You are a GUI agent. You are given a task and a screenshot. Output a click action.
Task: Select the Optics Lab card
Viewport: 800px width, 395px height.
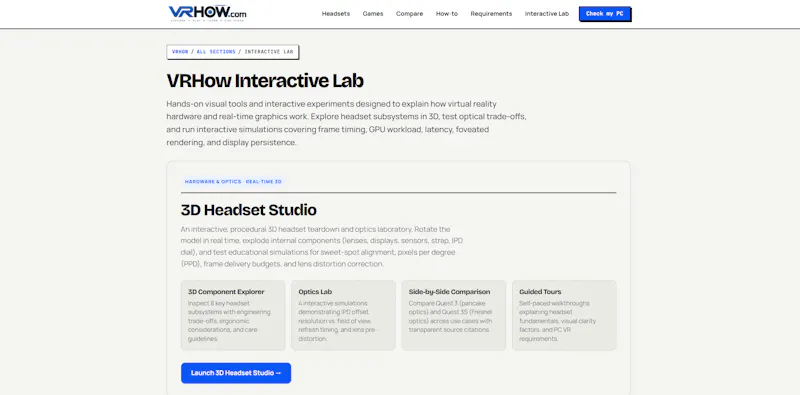(x=343, y=315)
